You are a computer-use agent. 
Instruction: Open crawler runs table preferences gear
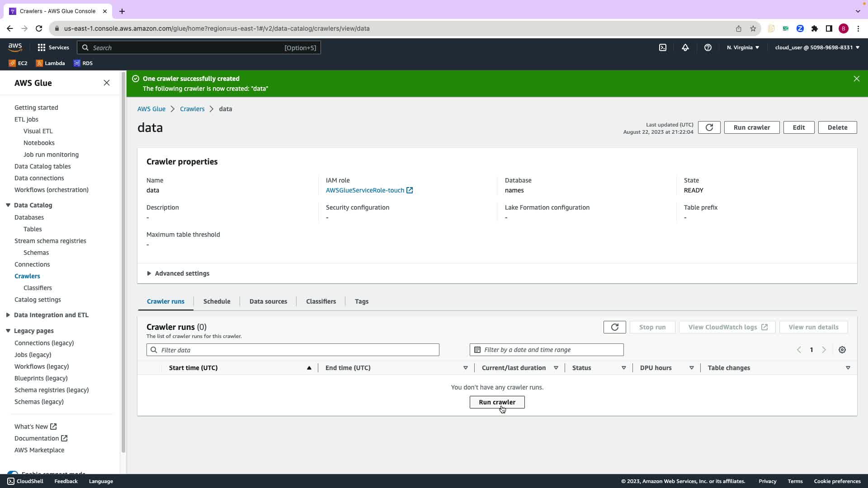tap(842, 350)
